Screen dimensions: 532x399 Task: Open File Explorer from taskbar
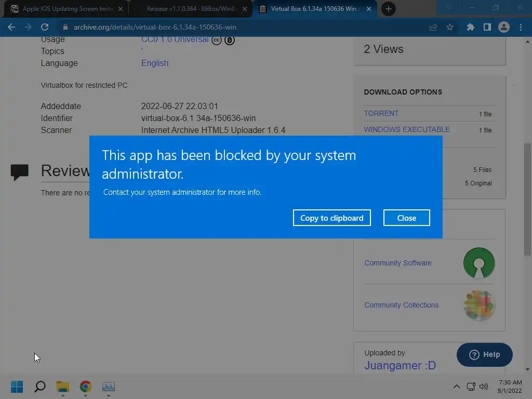(x=63, y=387)
